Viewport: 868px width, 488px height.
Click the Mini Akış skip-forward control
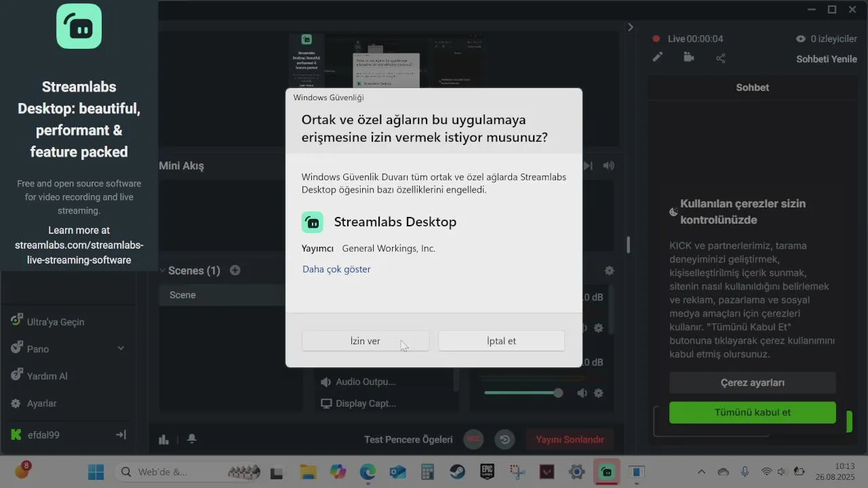[x=589, y=165]
